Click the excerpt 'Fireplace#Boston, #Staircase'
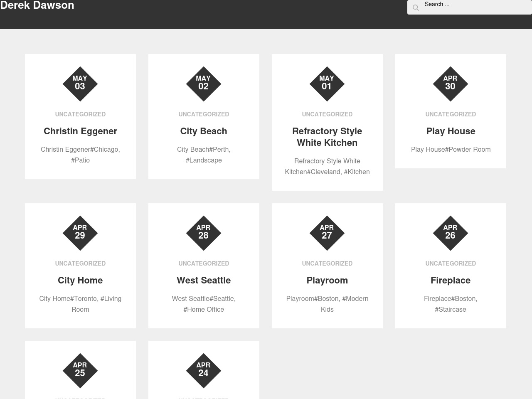Screen dimensions: 532x399 click(451, 304)
